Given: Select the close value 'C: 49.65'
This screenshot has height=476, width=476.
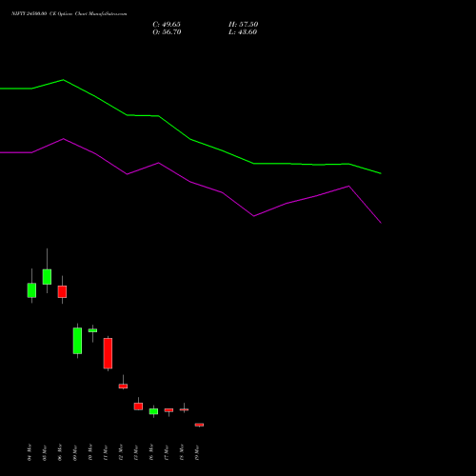Looking at the screenshot, I should click(x=167, y=25).
